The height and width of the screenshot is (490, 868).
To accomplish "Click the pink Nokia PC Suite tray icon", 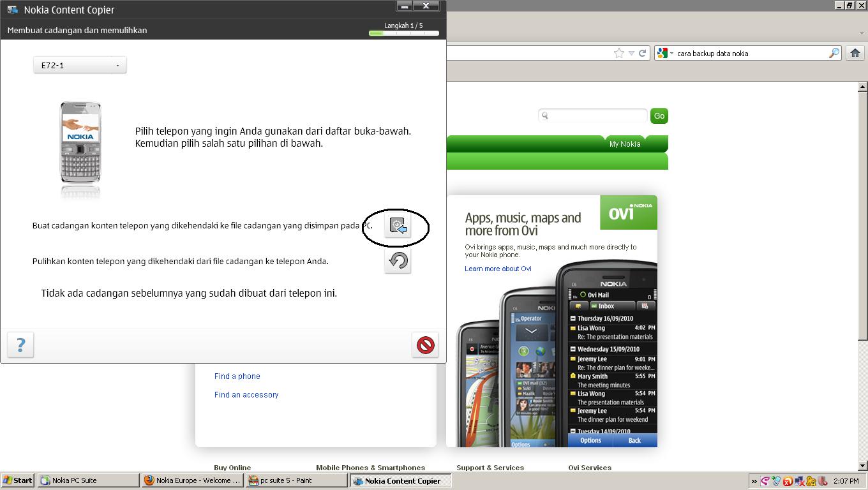I will pyautogui.click(x=765, y=481).
